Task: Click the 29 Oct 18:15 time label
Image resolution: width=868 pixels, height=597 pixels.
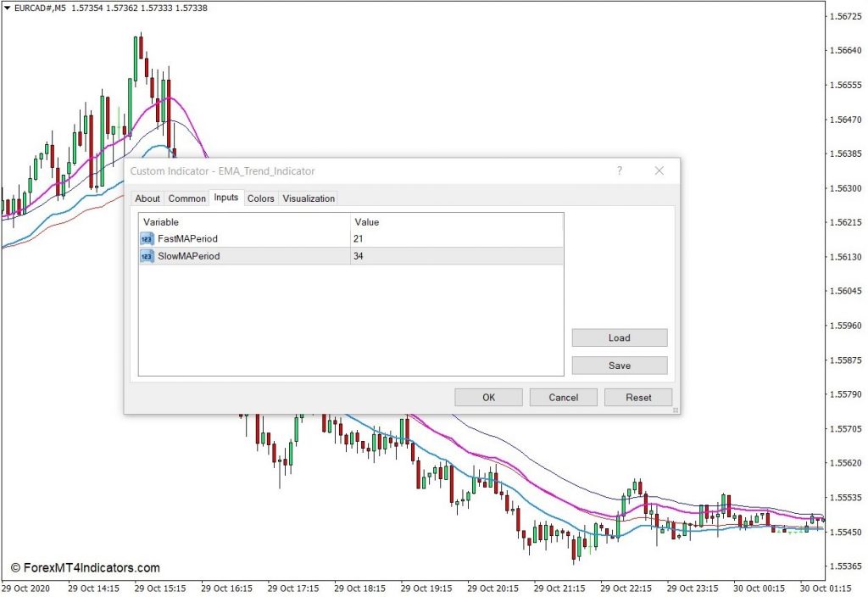Action: (359, 589)
